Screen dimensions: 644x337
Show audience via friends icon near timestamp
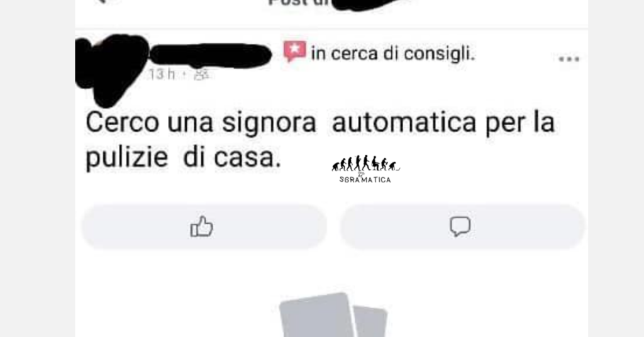point(201,74)
